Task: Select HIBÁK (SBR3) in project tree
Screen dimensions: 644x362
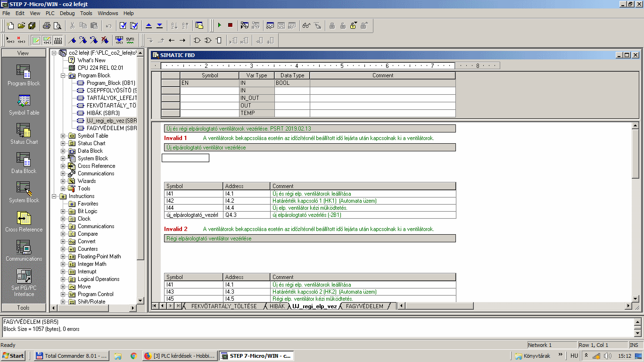Action: coord(103,113)
